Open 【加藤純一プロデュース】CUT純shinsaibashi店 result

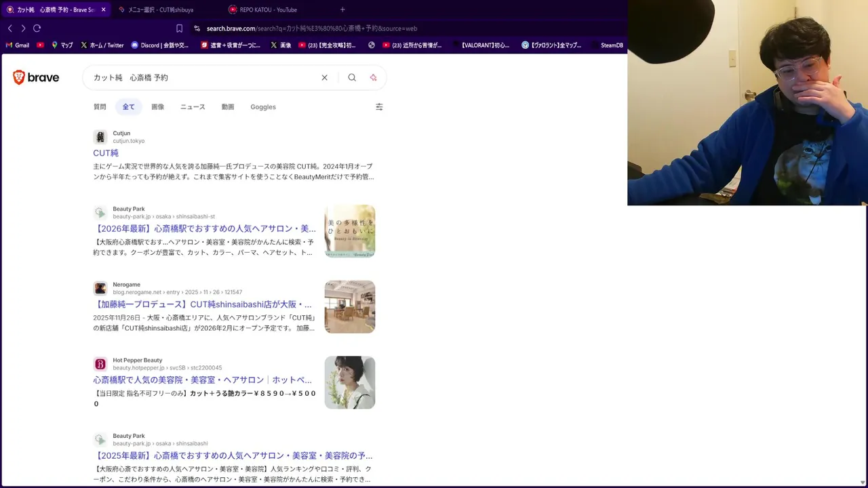pyautogui.click(x=203, y=304)
